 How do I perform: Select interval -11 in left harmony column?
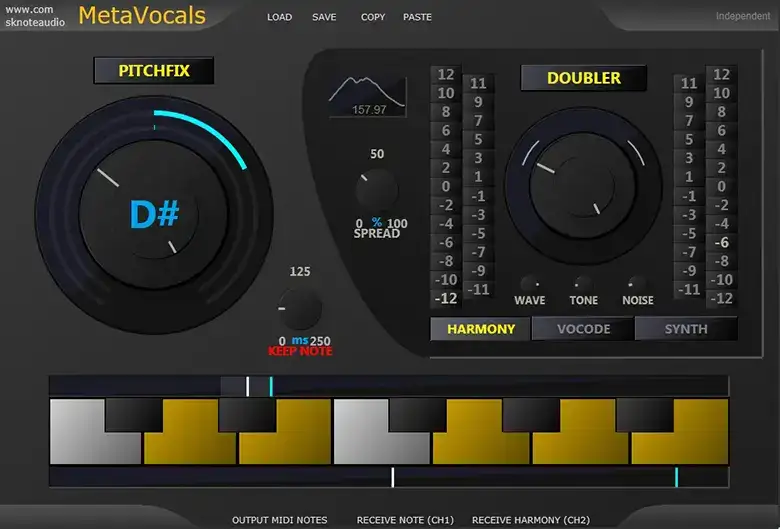click(x=478, y=289)
